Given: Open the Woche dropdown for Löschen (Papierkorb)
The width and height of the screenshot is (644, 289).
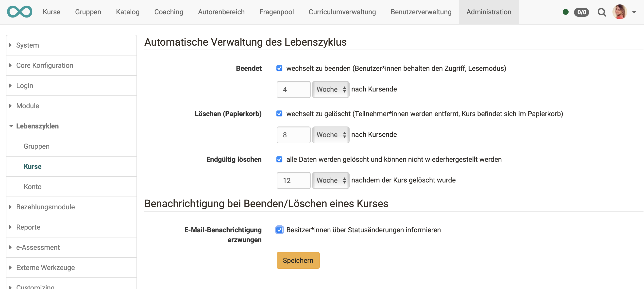Looking at the screenshot, I should point(331,135).
